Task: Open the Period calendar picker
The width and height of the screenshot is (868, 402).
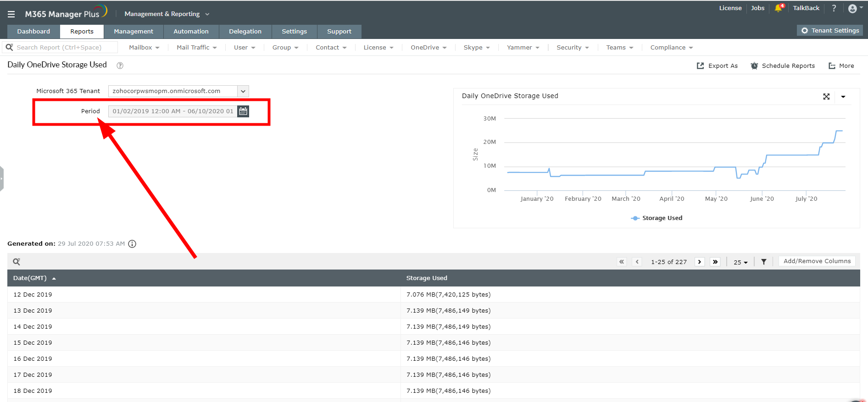Action: [x=243, y=111]
